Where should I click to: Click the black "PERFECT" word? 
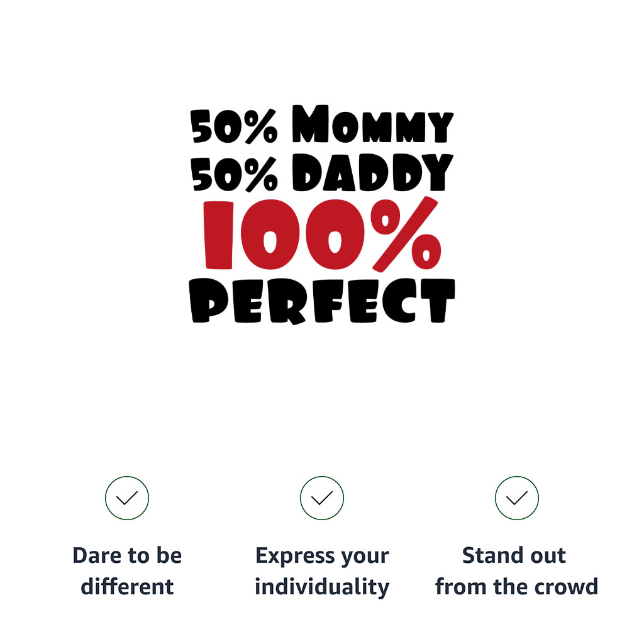pos(322,300)
